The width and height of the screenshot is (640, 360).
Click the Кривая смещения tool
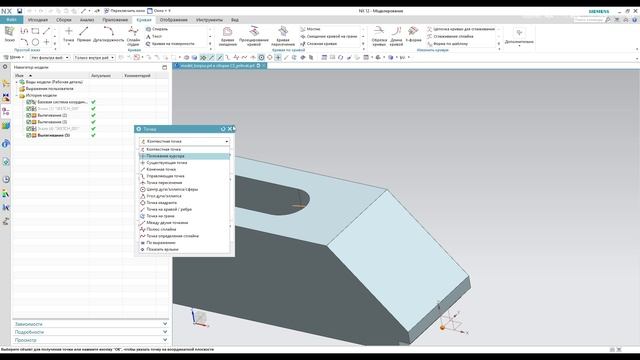pyautogui.click(x=227, y=36)
